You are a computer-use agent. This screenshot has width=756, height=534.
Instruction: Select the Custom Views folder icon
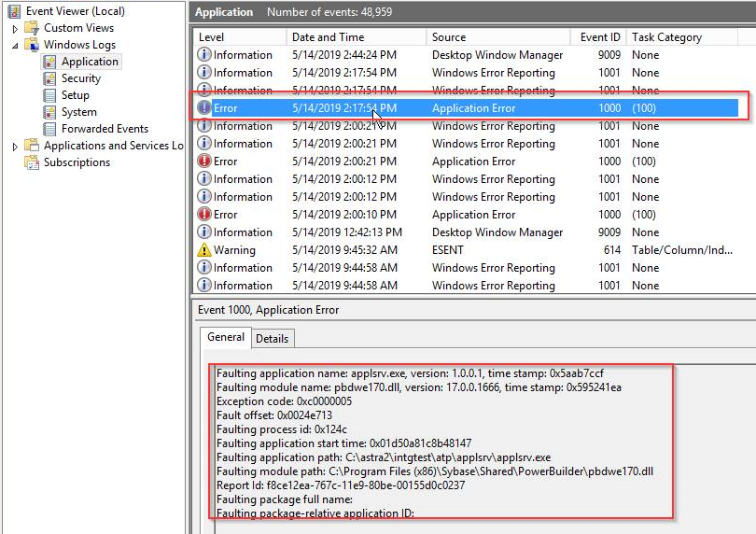click(32, 28)
